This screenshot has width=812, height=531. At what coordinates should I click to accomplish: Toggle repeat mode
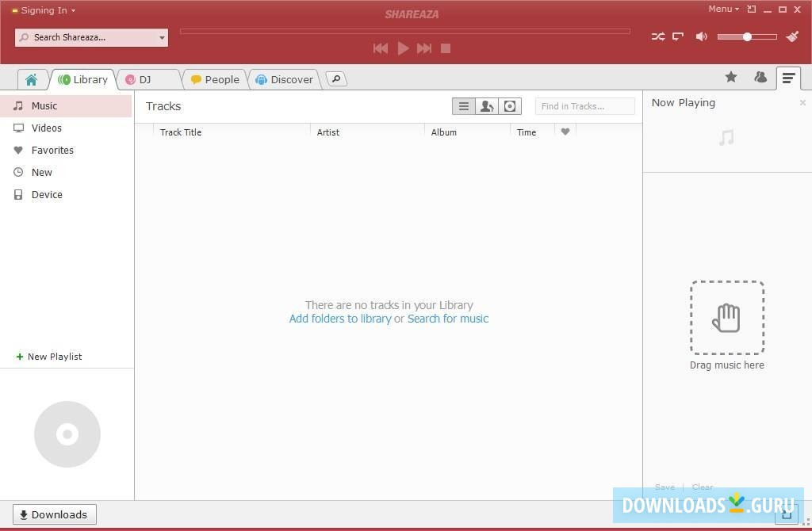point(678,36)
